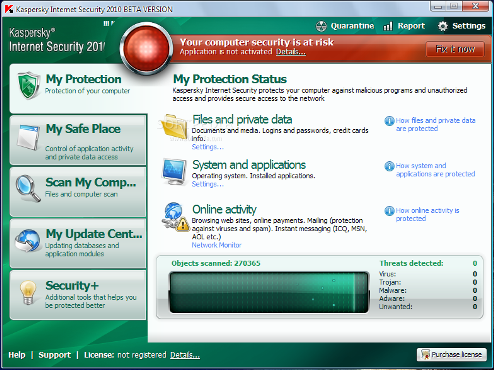Click the Purchase license button
494x370 pixels.
[452, 354]
